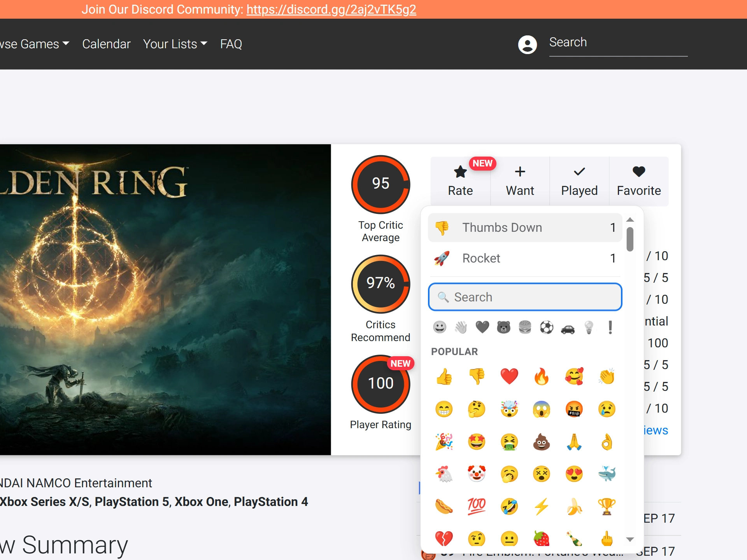Image resolution: width=747 pixels, height=560 pixels.
Task: Click the Rate star button
Action: [x=460, y=181]
